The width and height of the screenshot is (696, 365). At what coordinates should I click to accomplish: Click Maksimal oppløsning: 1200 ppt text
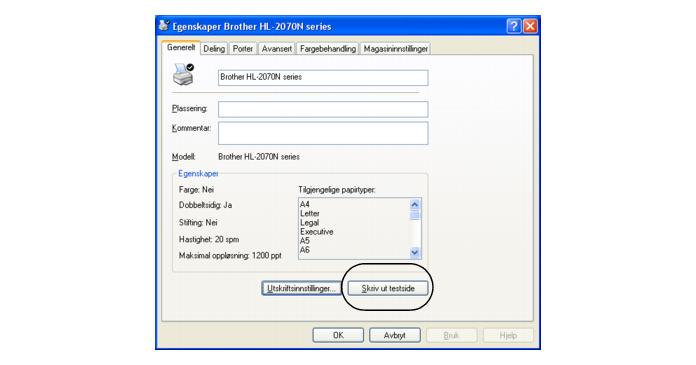click(230, 256)
